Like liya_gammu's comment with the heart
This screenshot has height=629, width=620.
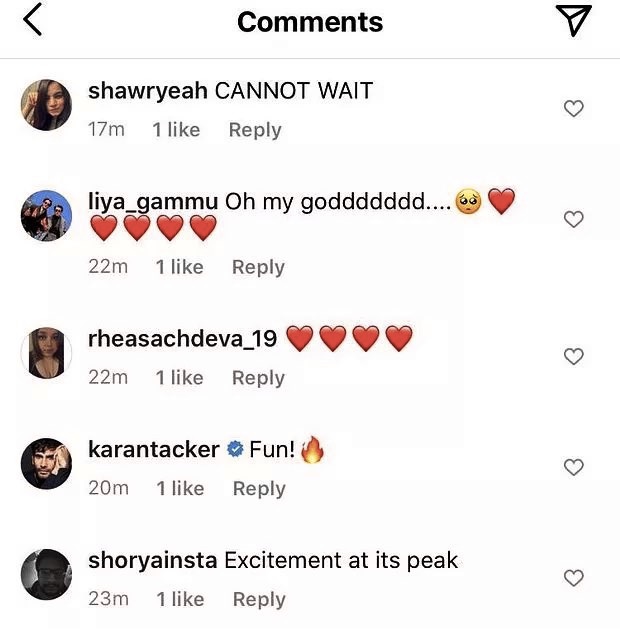pyautogui.click(x=574, y=219)
